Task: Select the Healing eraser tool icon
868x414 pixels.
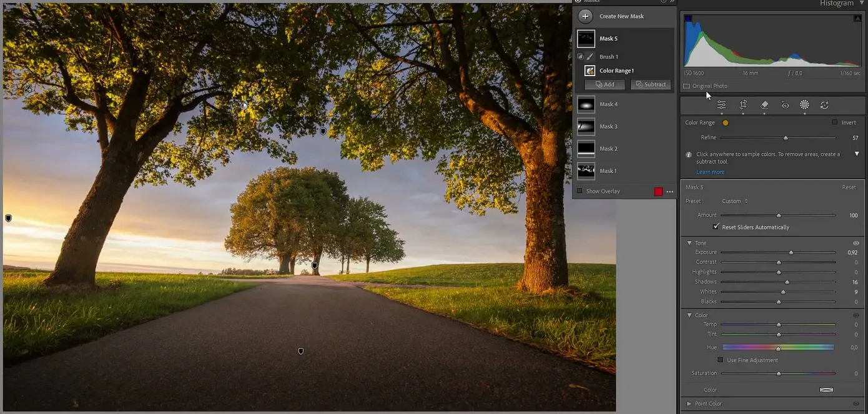Action: tap(764, 105)
